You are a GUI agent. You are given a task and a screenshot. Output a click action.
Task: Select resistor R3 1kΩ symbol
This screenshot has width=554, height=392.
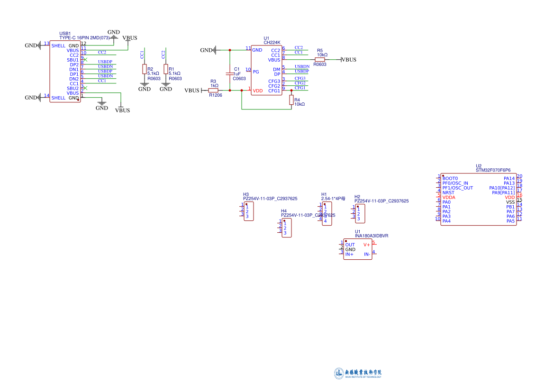click(213, 91)
